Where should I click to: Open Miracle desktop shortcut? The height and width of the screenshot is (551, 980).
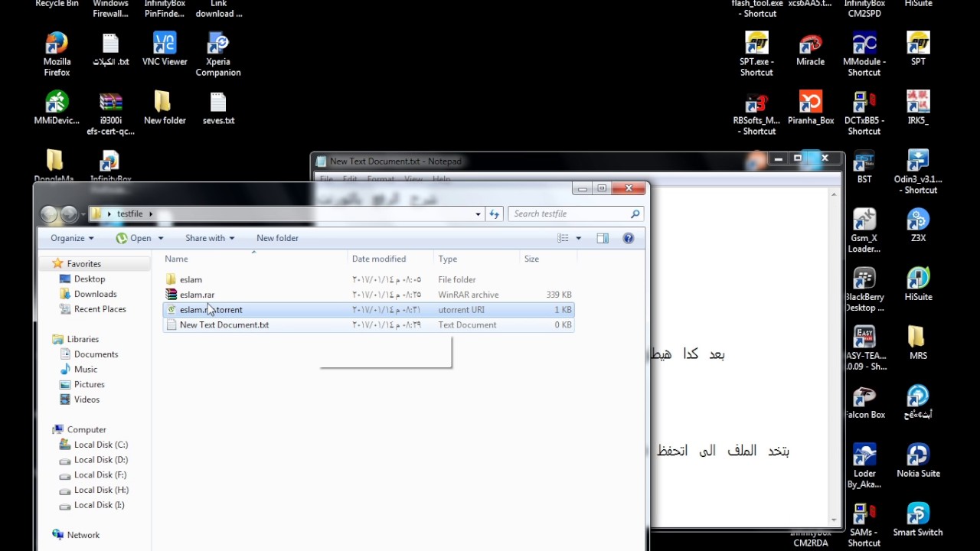pos(810,49)
